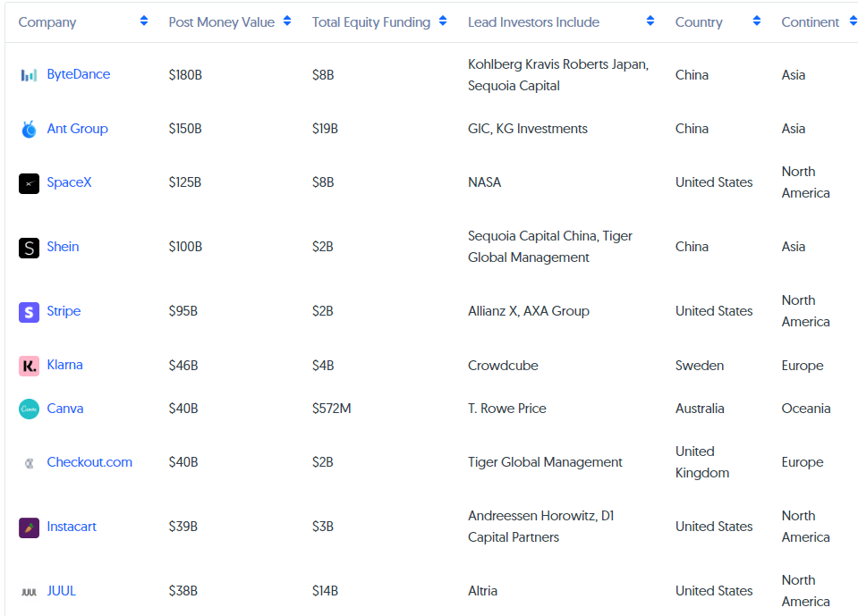
Task: Click the Oceania continent cell
Action: click(x=806, y=409)
